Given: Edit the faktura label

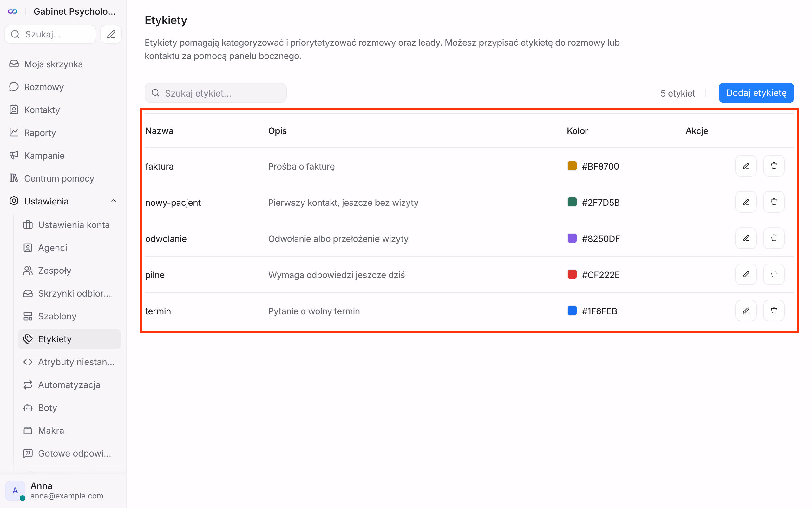Looking at the screenshot, I should 746,166.
